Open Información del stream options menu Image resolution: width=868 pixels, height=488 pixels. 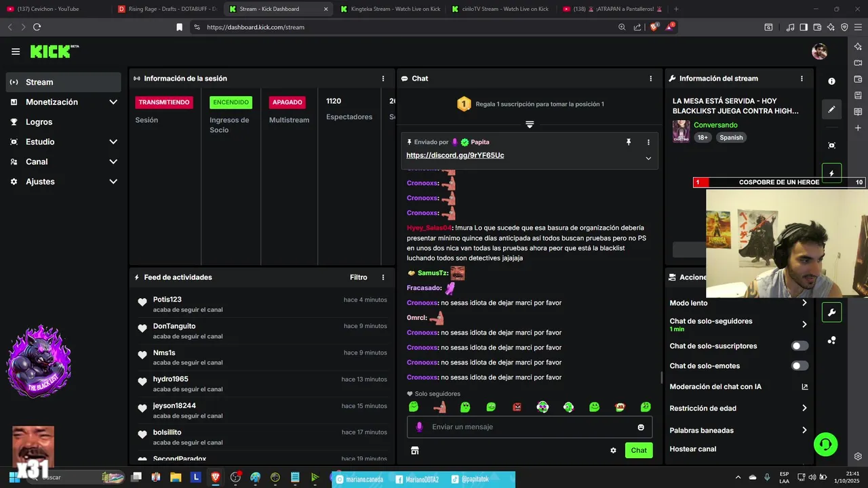click(x=802, y=79)
